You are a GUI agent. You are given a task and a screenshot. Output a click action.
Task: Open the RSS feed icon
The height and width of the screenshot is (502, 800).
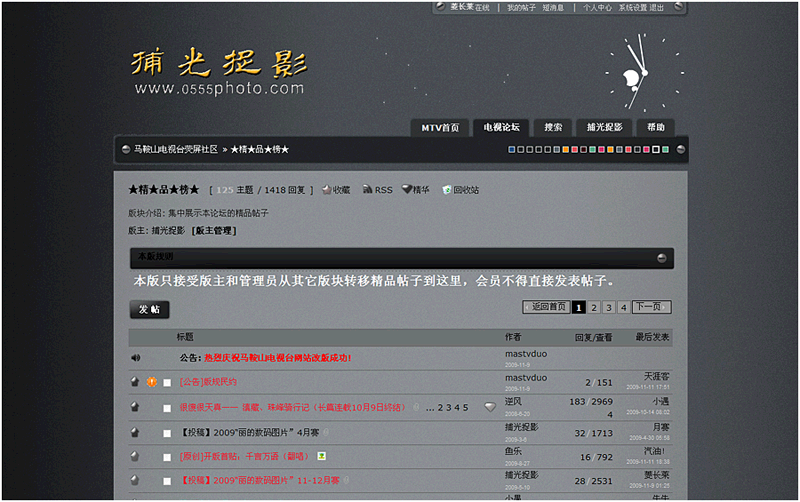click(x=367, y=190)
